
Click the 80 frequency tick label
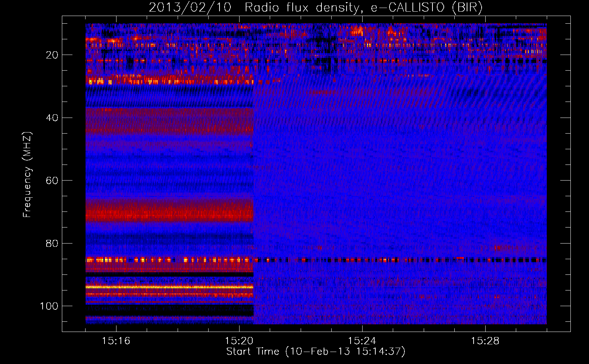[x=52, y=243]
